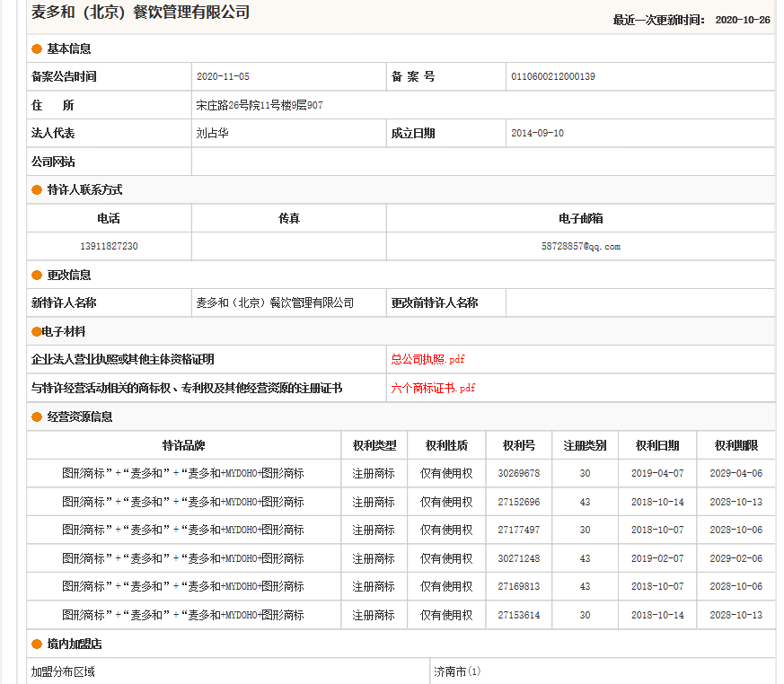Screen dimensions: 784x684
Task: Click the 58728857@qq.com email address
Action: click(580, 246)
